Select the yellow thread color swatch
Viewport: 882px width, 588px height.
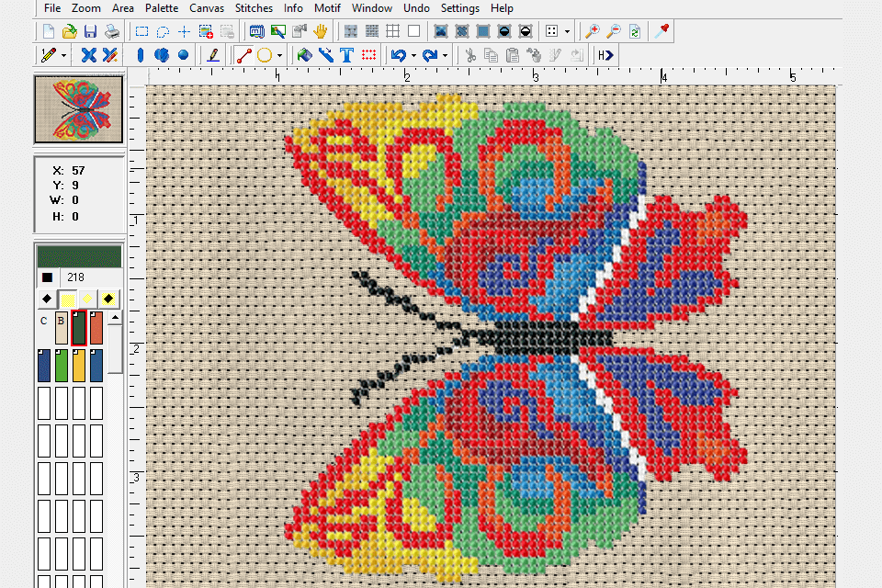click(79, 365)
